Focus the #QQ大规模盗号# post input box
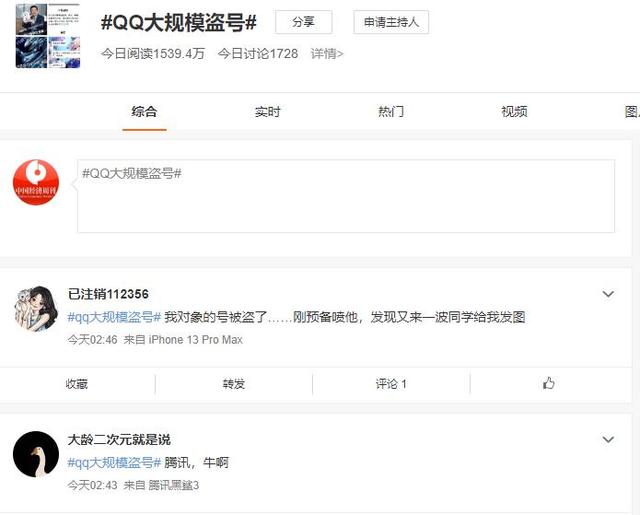This screenshot has height=515, width=640. (x=346, y=196)
